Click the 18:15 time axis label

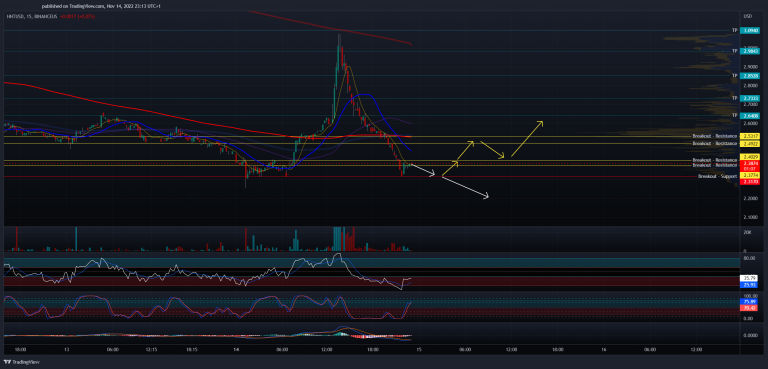pyautogui.click(x=192, y=350)
